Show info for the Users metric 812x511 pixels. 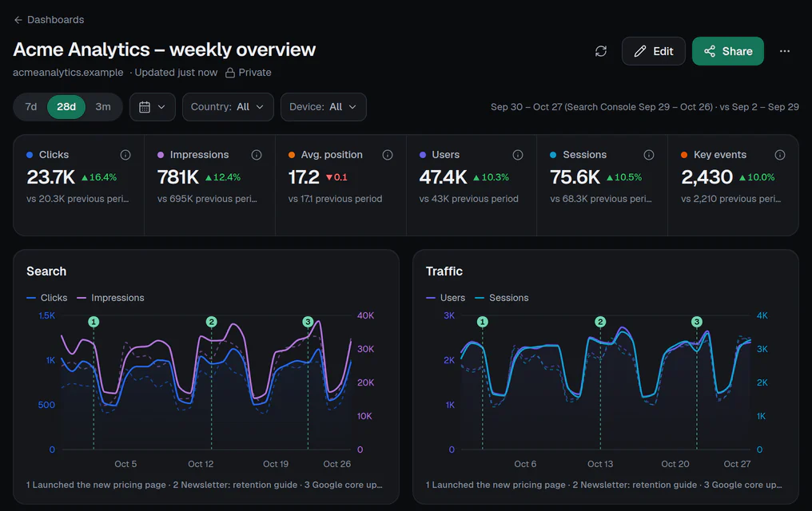coord(518,155)
